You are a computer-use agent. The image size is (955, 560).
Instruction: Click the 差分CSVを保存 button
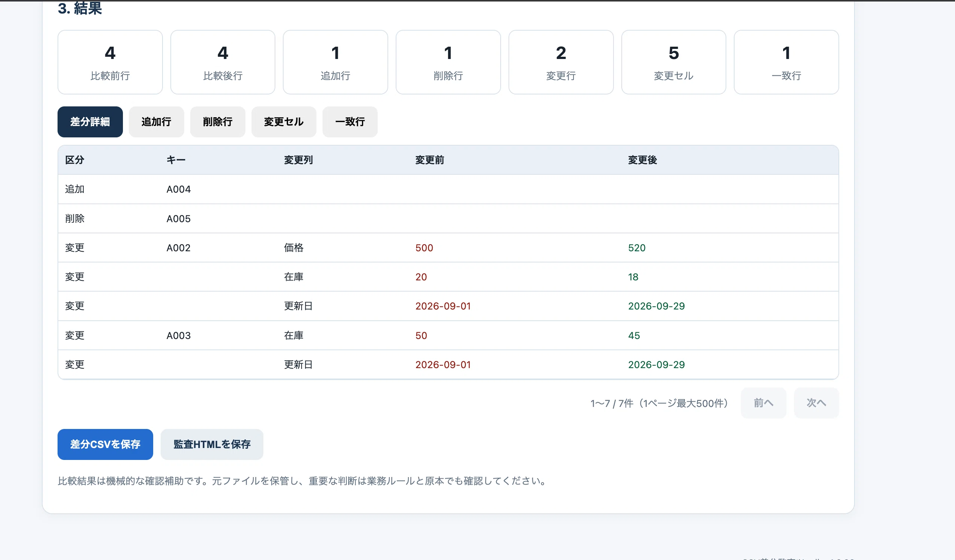(x=105, y=444)
